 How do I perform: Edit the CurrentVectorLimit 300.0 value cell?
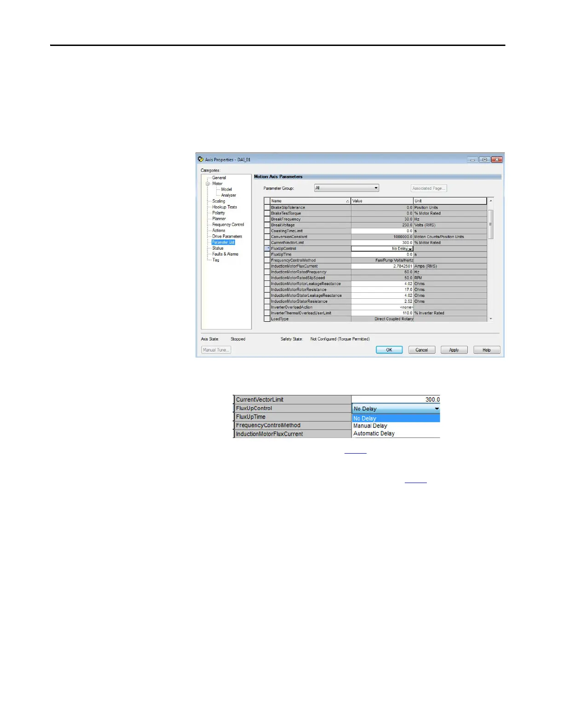pos(382,243)
